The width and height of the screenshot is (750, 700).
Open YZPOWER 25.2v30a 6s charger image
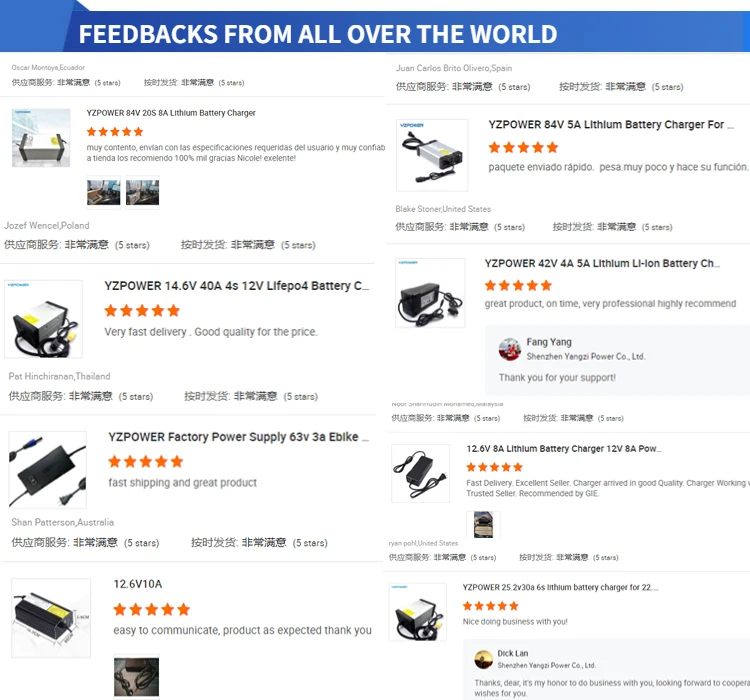[x=418, y=612]
